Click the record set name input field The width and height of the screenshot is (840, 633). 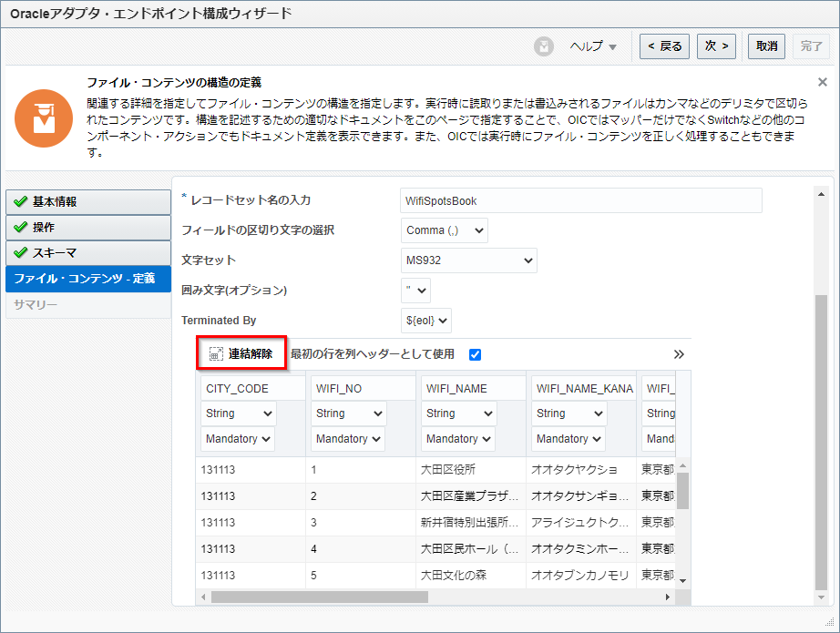(580, 200)
